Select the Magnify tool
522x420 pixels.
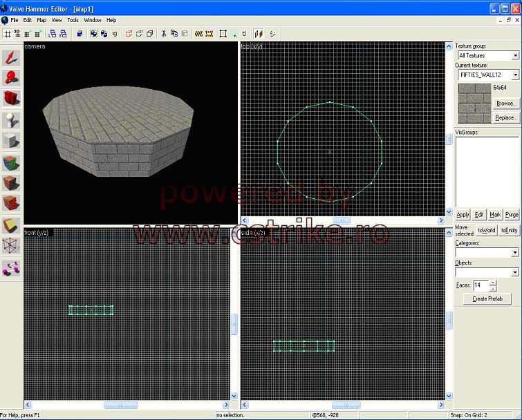(11, 77)
